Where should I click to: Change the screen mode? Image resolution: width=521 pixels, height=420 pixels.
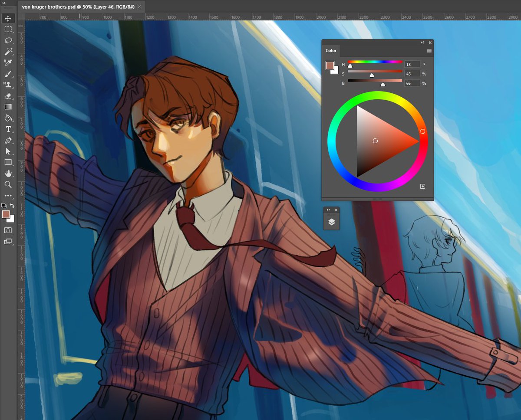coord(8,241)
